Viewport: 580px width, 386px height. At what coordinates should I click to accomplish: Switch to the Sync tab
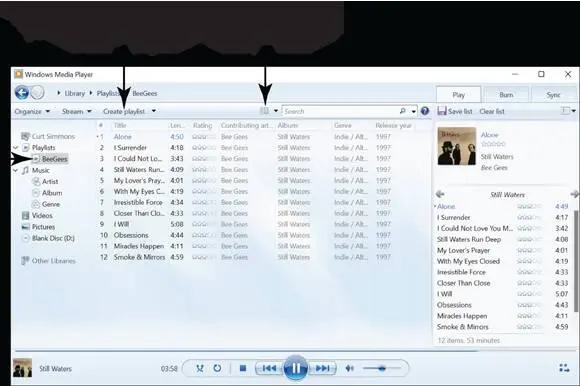click(x=554, y=95)
